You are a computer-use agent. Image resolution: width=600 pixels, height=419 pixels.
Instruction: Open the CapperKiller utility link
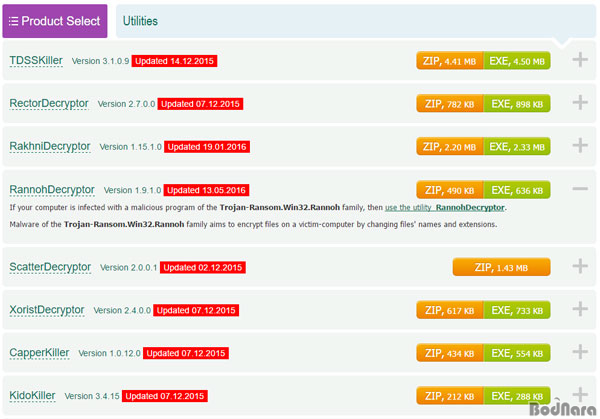[39, 352]
